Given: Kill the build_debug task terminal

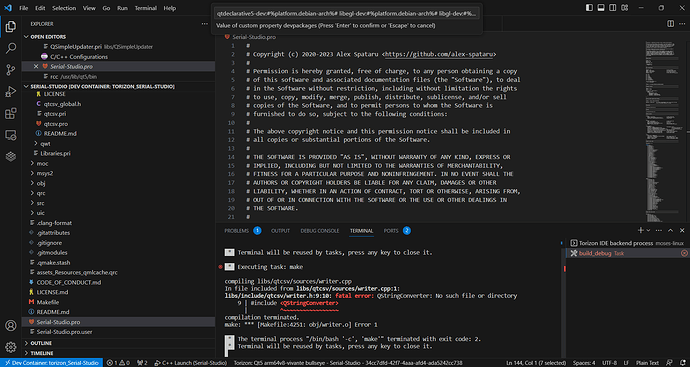Looking at the screenshot, I should coord(684,253).
